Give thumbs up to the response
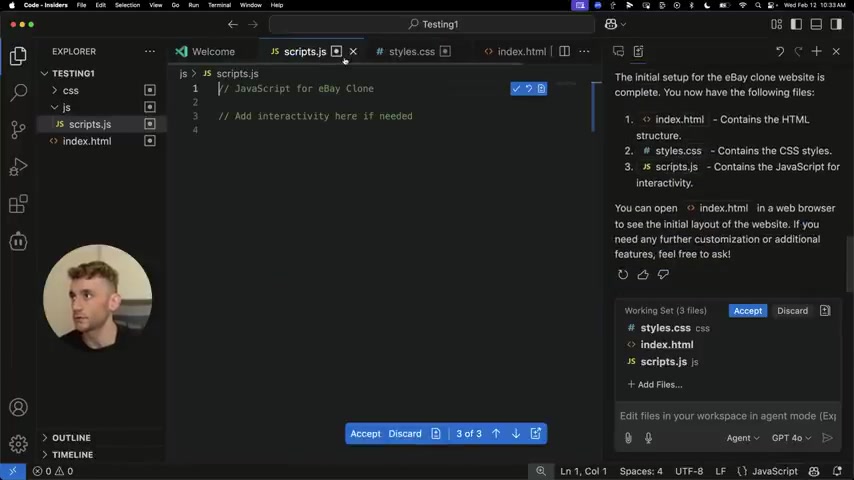 click(x=643, y=275)
